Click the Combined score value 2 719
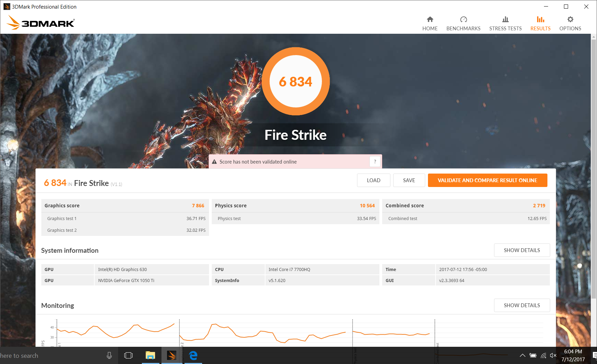 click(x=539, y=206)
